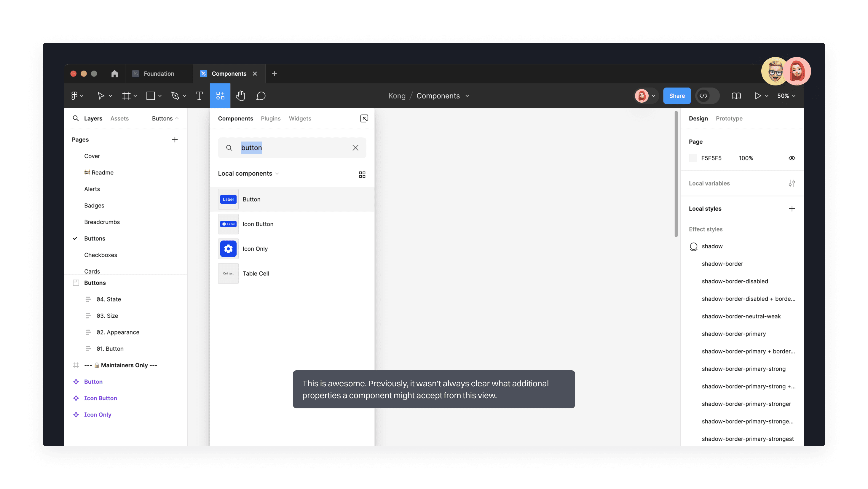Toggle the page background visibility
Screen dimensions: 868x489
click(x=792, y=158)
